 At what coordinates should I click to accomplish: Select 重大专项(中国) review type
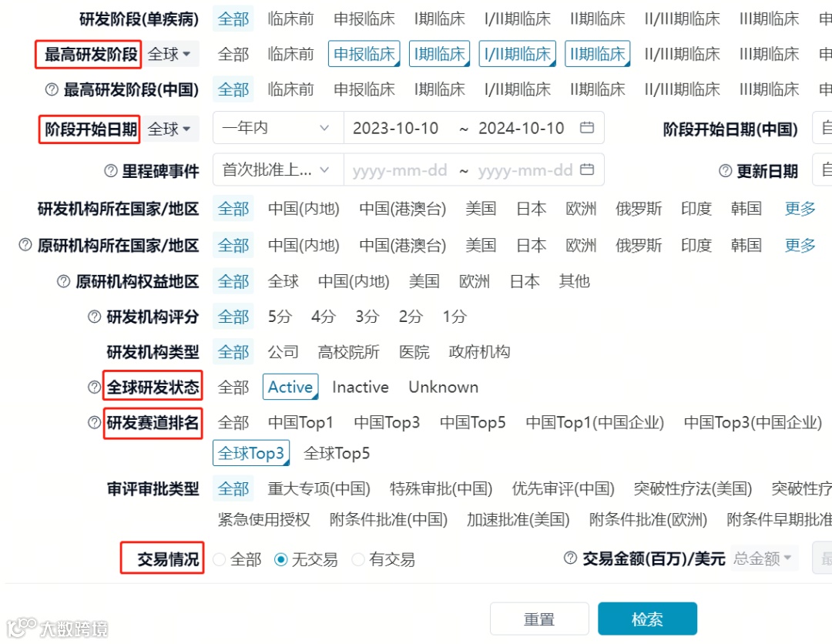[319, 488]
